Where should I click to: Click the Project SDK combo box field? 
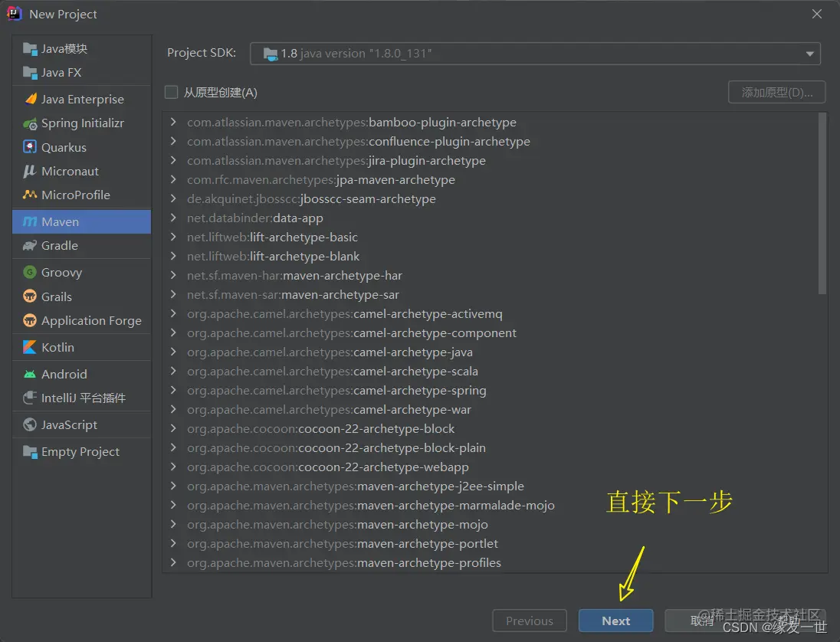click(535, 54)
